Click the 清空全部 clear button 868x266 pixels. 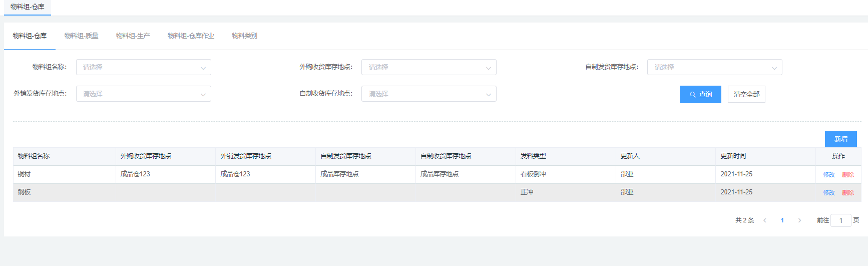pos(746,94)
